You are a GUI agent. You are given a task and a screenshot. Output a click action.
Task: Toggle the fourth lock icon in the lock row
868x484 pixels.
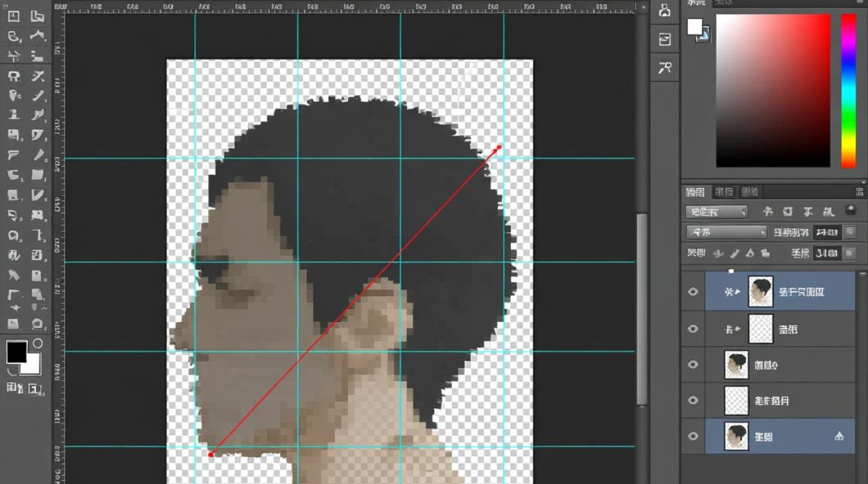[765, 253]
